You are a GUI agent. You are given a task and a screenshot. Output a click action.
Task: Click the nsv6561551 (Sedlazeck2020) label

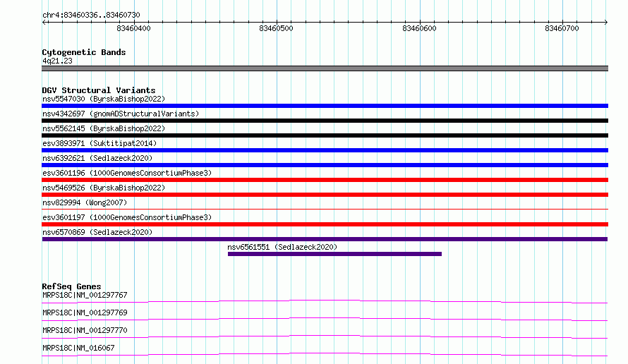click(282, 247)
